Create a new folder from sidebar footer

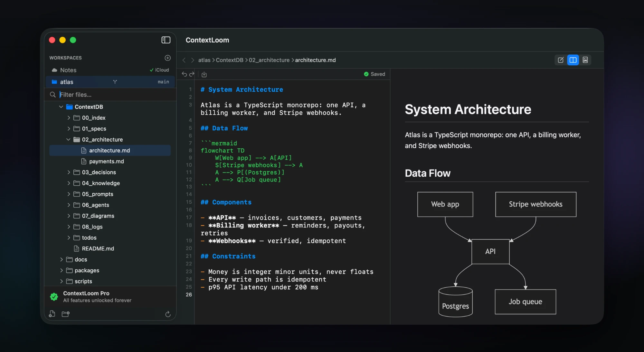click(66, 314)
